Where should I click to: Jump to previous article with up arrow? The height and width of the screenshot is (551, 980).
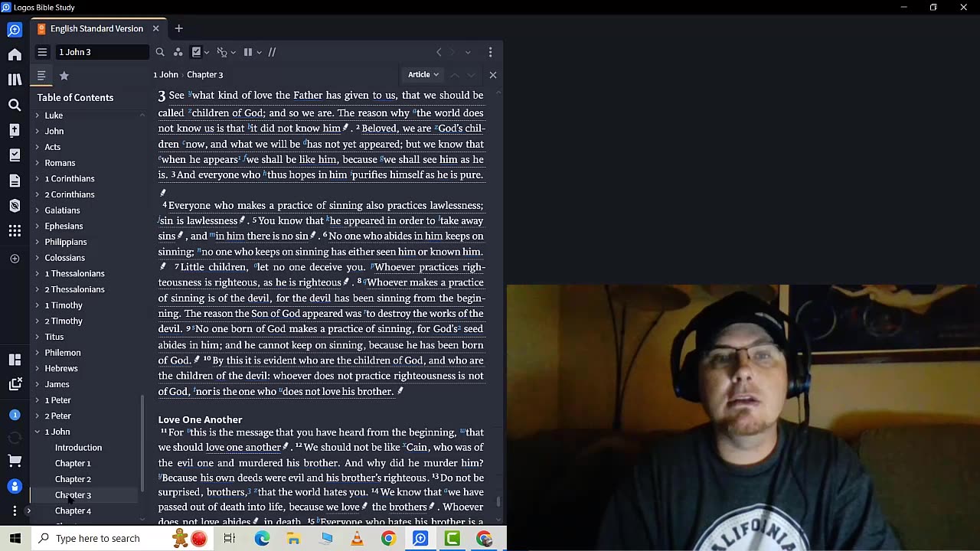point(454,74)
